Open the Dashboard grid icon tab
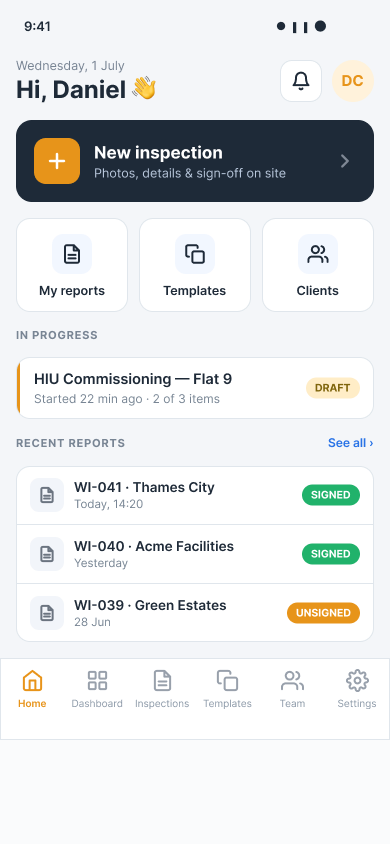This screenshot has width=390, height=844. (x=97, y=681)
